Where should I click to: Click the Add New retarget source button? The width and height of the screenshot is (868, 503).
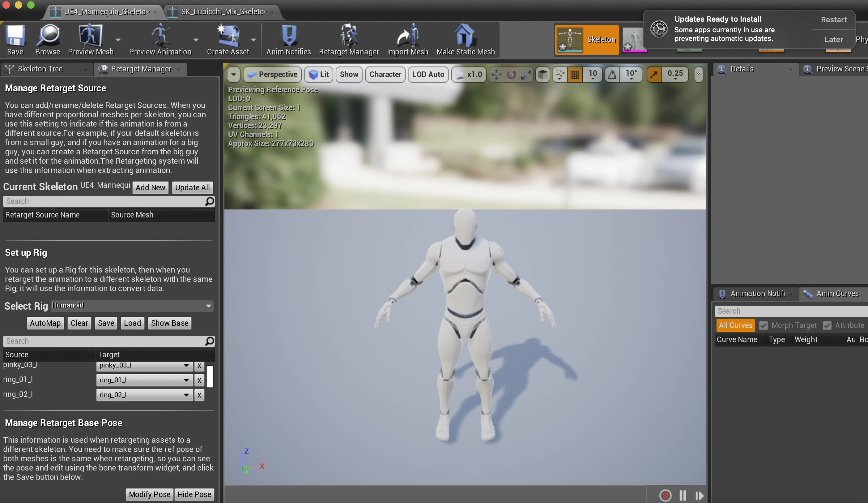151,187
